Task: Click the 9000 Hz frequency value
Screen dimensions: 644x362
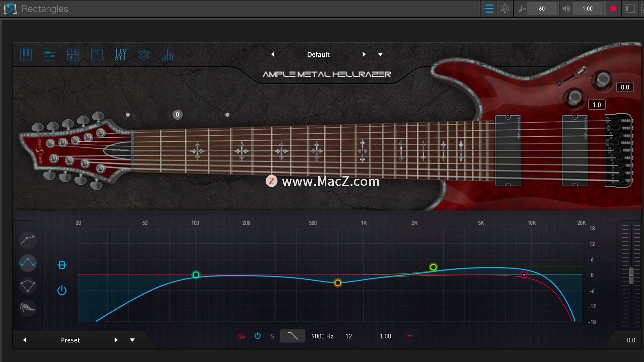Action: tap(322, 336)
